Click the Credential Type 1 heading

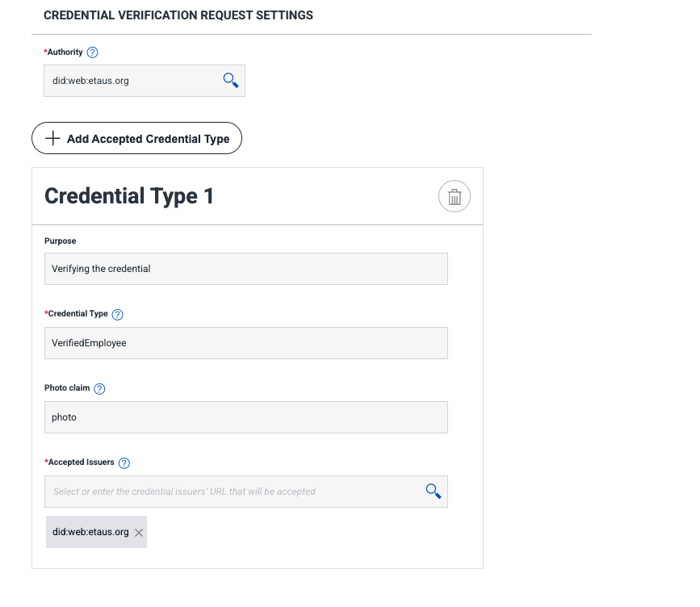129,196
